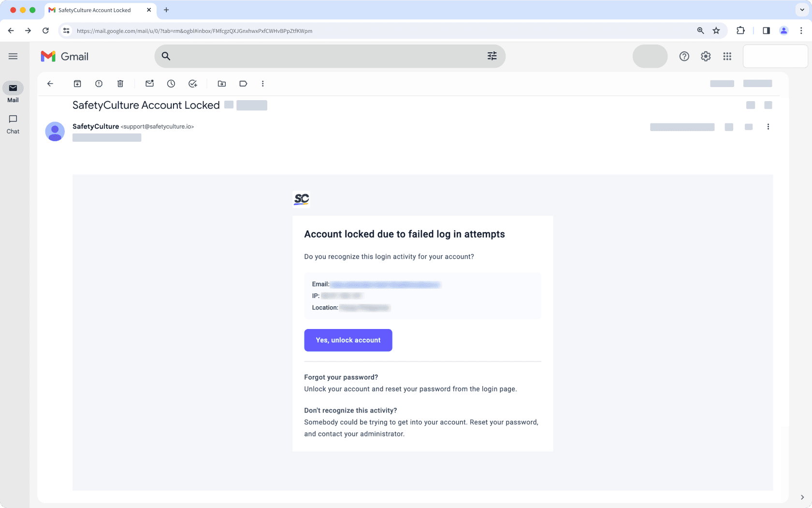Expand the panel via bottom-right chevron
This screenshot has width=812, height=508.
click(801, 497)
